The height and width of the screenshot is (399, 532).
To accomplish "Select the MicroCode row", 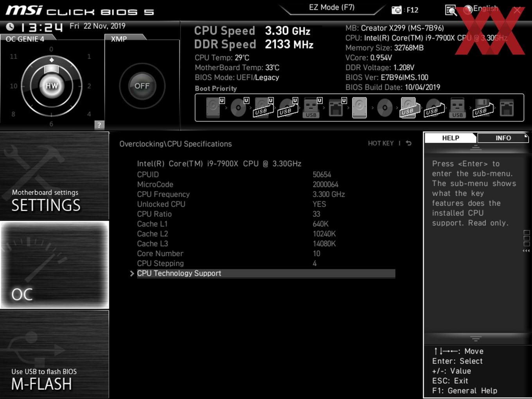I will pyautogui.click(x=266, y=184).
